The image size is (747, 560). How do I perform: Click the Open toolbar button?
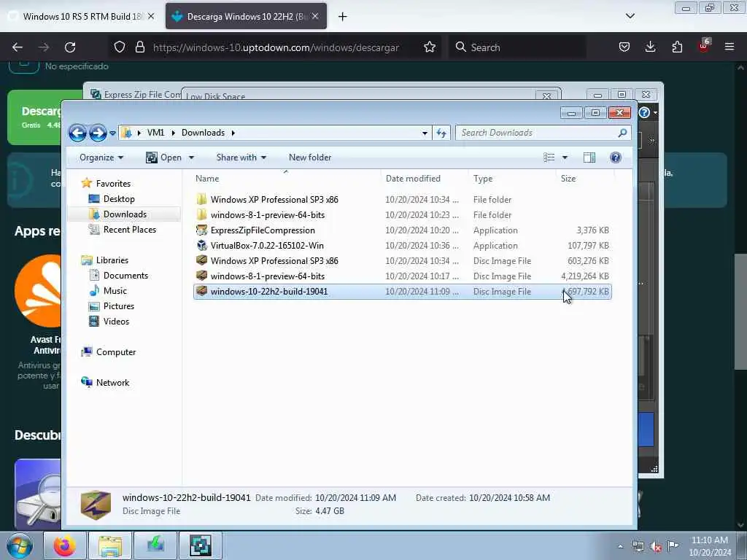click(x=164, y=157)
